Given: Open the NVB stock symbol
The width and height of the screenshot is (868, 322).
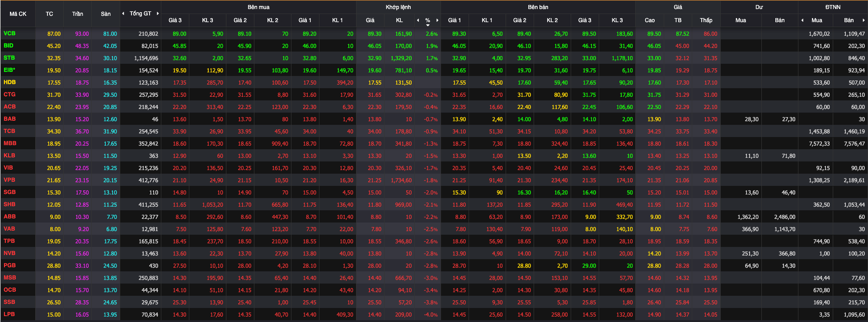Looking at the screenshot, I should (x=9, y=253).
